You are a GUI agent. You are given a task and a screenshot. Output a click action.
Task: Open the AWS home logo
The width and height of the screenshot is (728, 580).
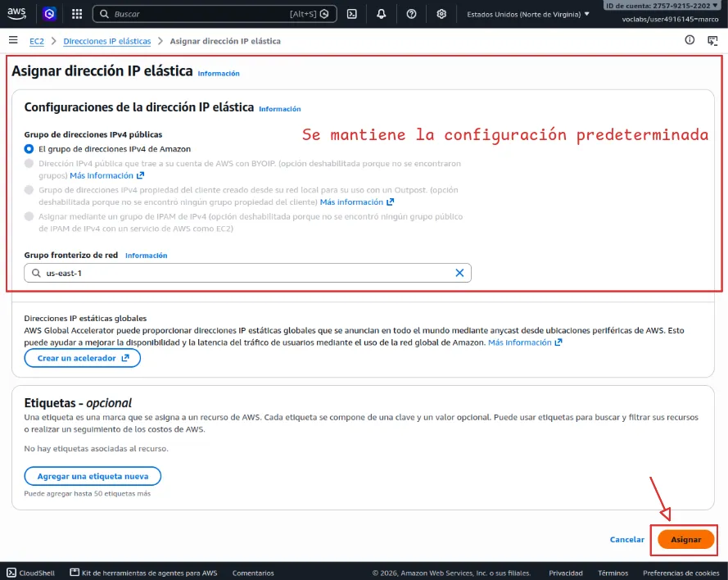[16, 14]
